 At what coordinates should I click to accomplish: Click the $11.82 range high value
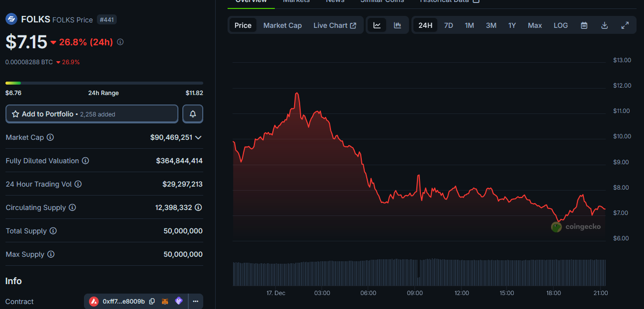[x=194, y=93]
